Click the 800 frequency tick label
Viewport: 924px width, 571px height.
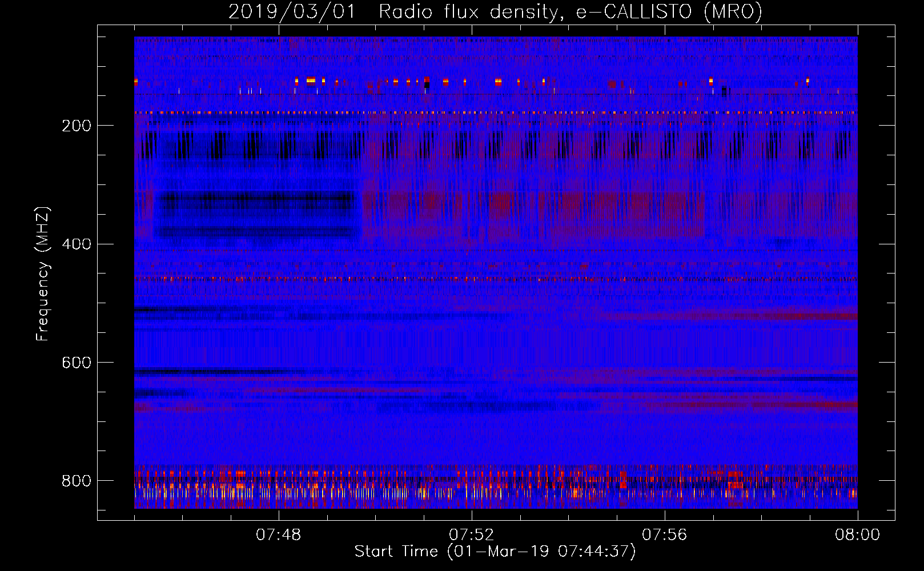[x=77, y=481]
